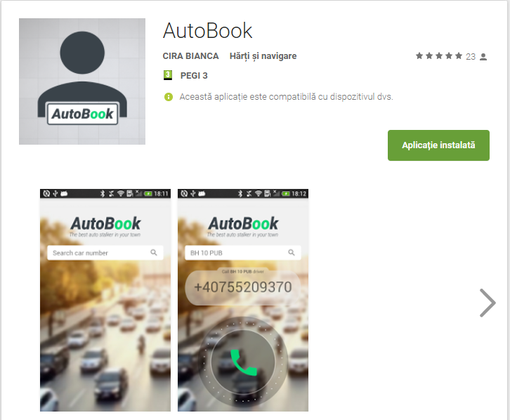Show next screenshots with right chevron
The image size is (510, 420).
(487, 303)
